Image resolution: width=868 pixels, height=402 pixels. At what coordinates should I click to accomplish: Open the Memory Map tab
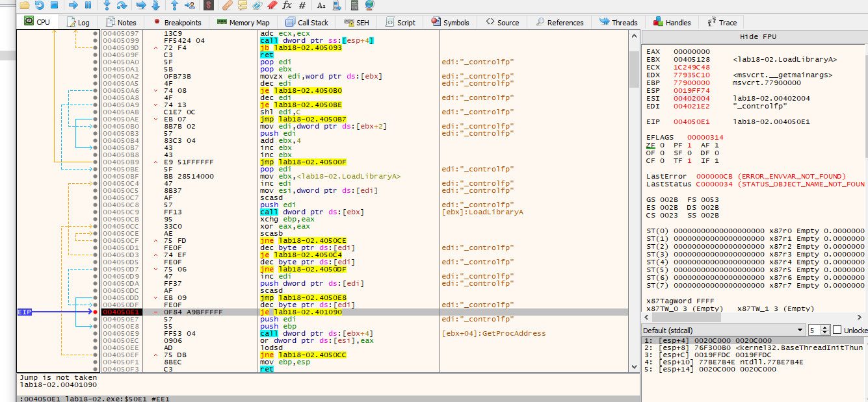coord(244,22)
